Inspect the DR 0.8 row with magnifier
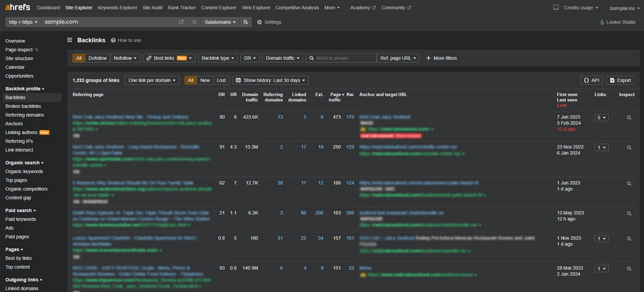 tap(629, 239)
